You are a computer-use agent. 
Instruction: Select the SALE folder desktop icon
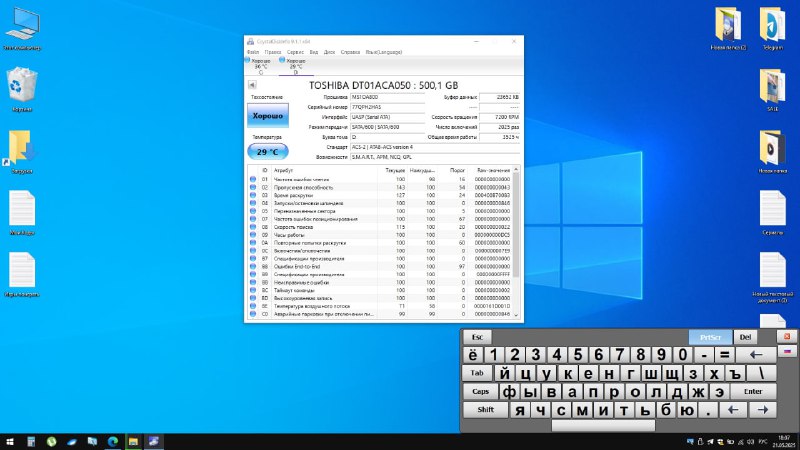click(772, 90)
